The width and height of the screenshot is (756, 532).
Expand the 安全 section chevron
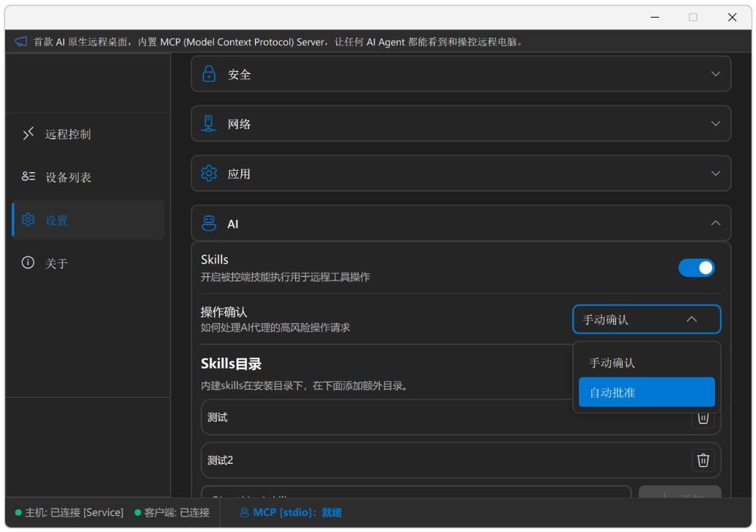coord(716,74)
